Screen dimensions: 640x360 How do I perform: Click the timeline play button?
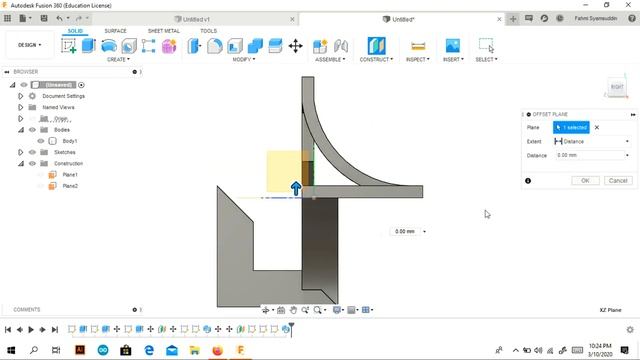(31, 329)
